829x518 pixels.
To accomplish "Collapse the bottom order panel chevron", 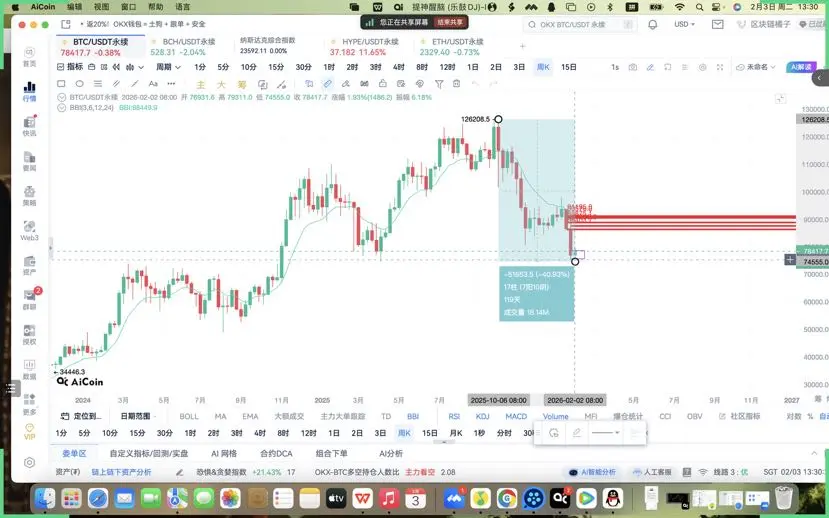I will tap(814, 453).
